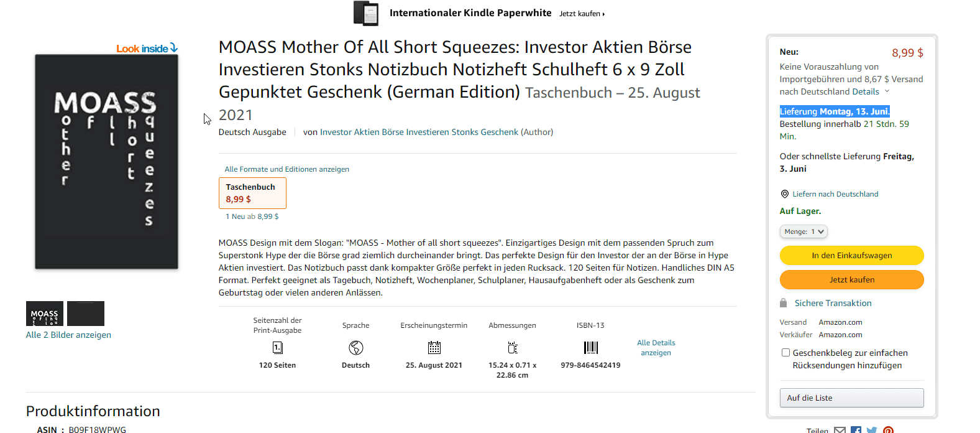This screenshot has height=433, width=980.
Task: Click the location pin delivery icon
Action: pyautogui.click(x=784, y=194)
